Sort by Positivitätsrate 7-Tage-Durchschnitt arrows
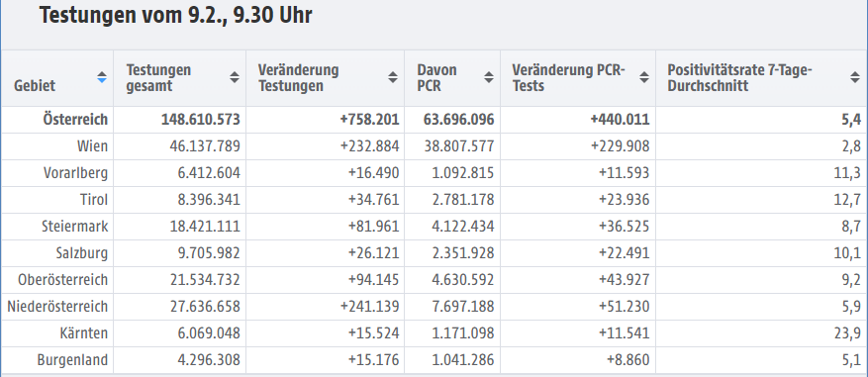868x377 pixels. pos(855,77)
